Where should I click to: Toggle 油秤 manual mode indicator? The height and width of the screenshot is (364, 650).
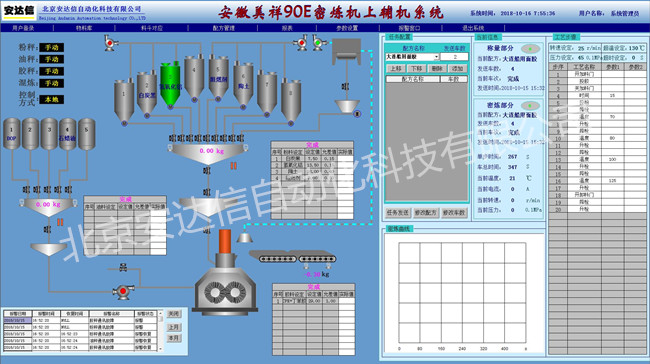(51, 59)
